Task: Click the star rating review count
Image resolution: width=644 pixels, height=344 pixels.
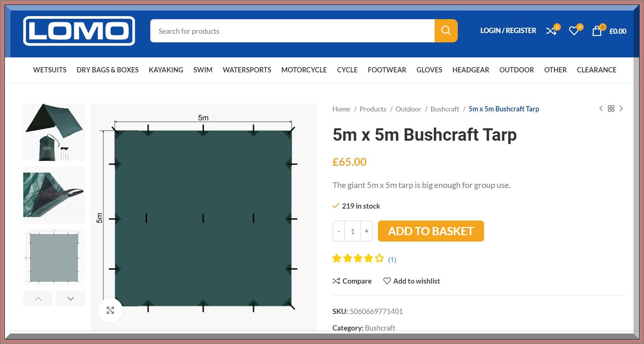Action: 392,260
